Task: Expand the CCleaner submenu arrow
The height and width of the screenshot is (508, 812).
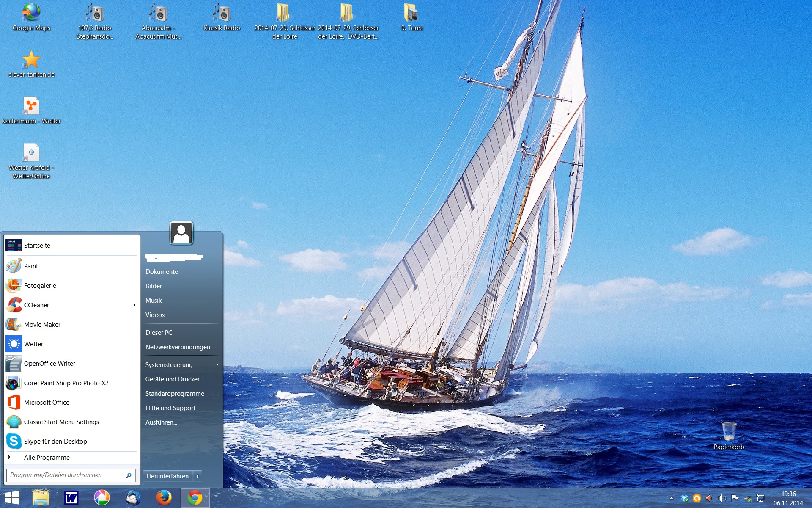Action: (x=134, y=305)
